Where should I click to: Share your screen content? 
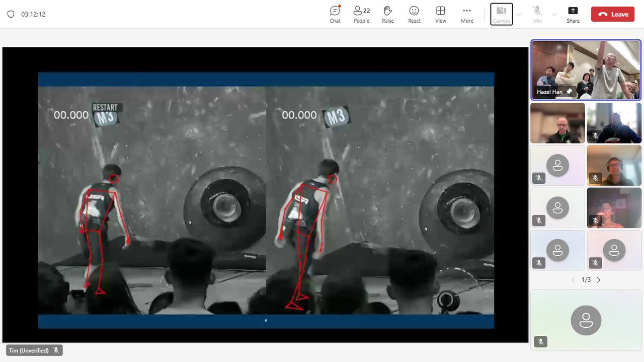pos(573,14)
